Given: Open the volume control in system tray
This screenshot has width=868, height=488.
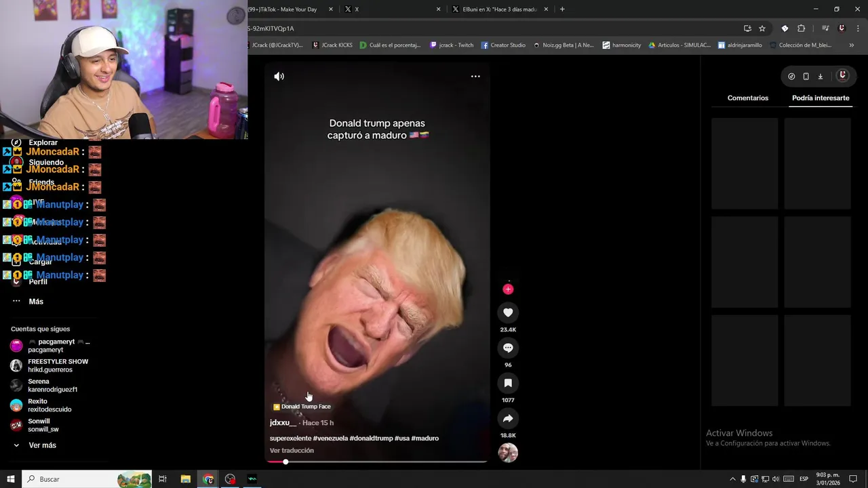Looking at the screenshot, I should coord(776,479).
